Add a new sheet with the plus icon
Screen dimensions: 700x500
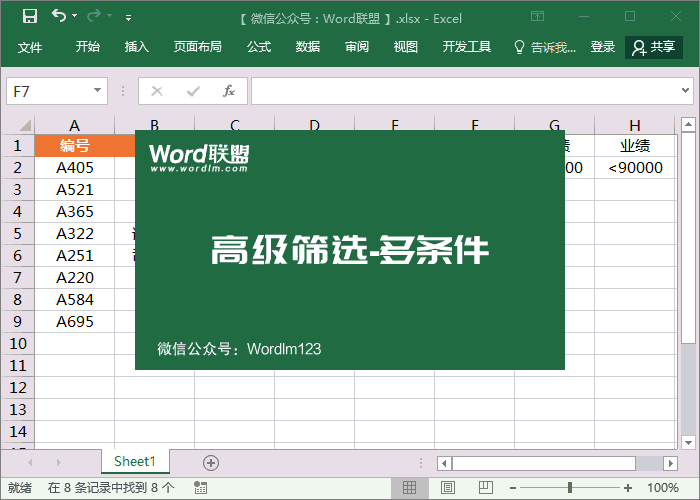click(210, 462)
